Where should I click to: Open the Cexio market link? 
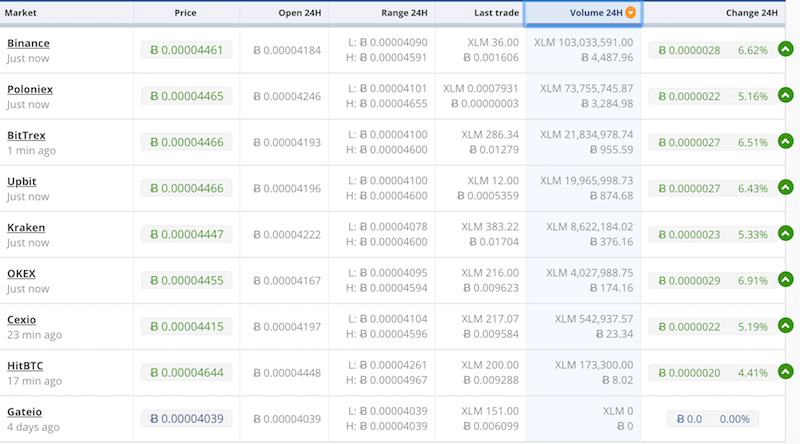click(21, 319)
